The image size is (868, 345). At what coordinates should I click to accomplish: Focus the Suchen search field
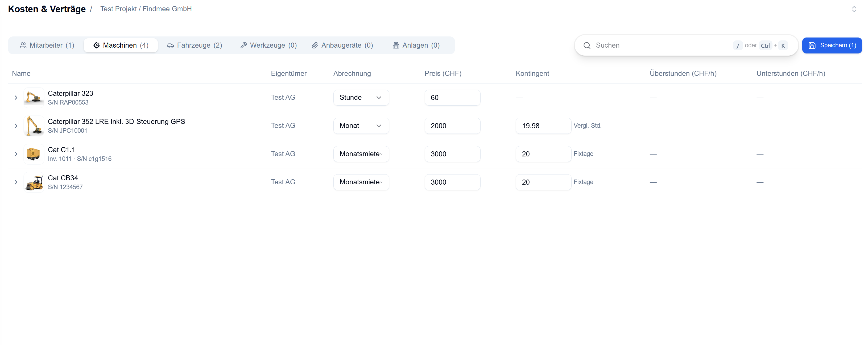686,45
